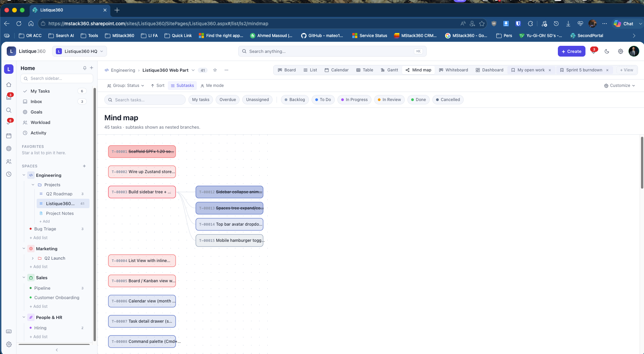Switch to the Calendar view tab
644x354 pixels.
coord(336,70)
